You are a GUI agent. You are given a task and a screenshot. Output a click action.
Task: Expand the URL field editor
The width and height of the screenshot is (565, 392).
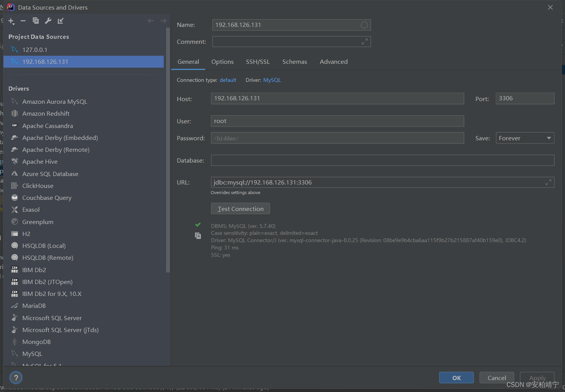[548, 183]
